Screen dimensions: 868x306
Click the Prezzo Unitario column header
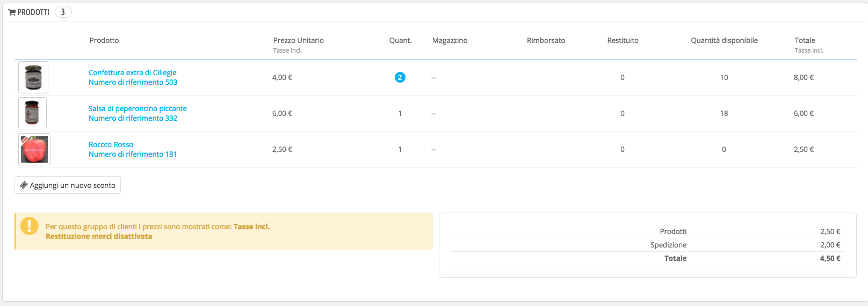point(298,40)
